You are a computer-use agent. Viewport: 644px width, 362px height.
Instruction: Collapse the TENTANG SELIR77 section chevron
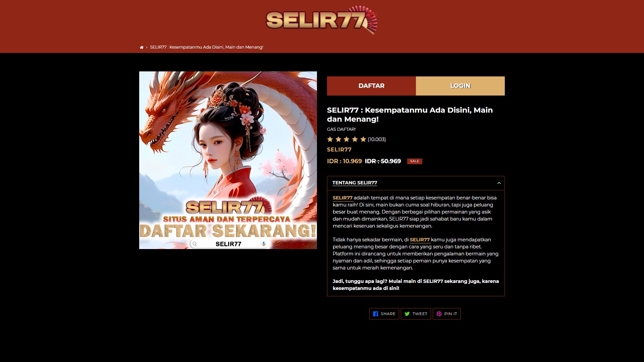(499, 183)
